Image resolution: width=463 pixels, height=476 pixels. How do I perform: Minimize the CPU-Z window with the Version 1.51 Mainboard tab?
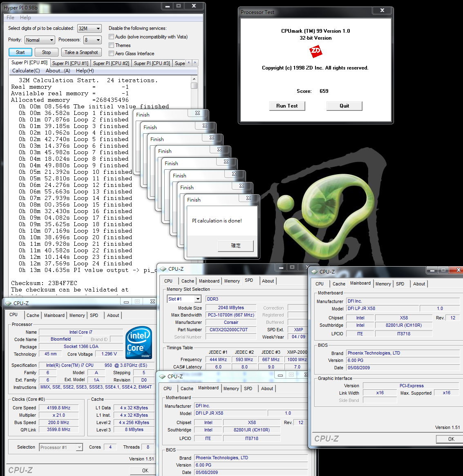pos(432,270)
